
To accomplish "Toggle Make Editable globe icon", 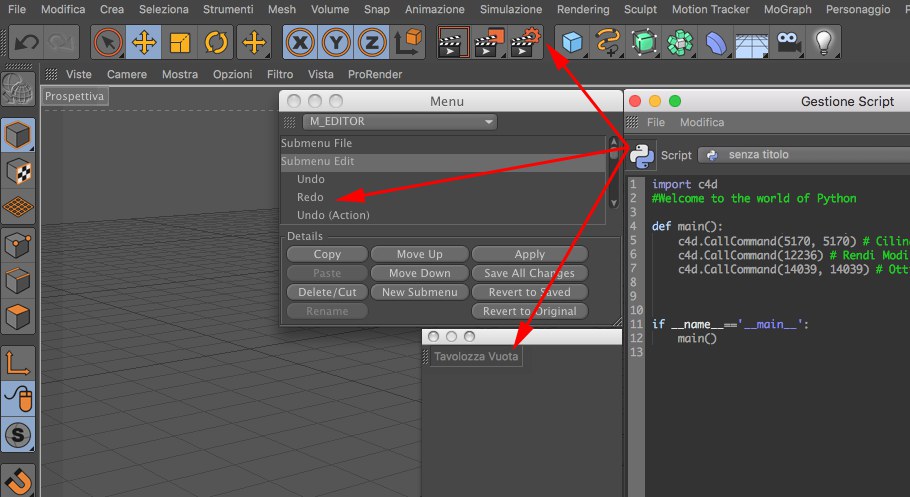I will coord(18,89).
